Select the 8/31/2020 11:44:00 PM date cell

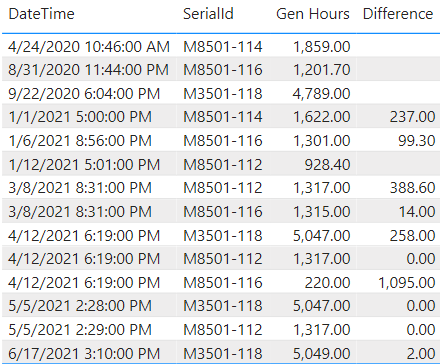pyautogui.click(x=88, y=70)
